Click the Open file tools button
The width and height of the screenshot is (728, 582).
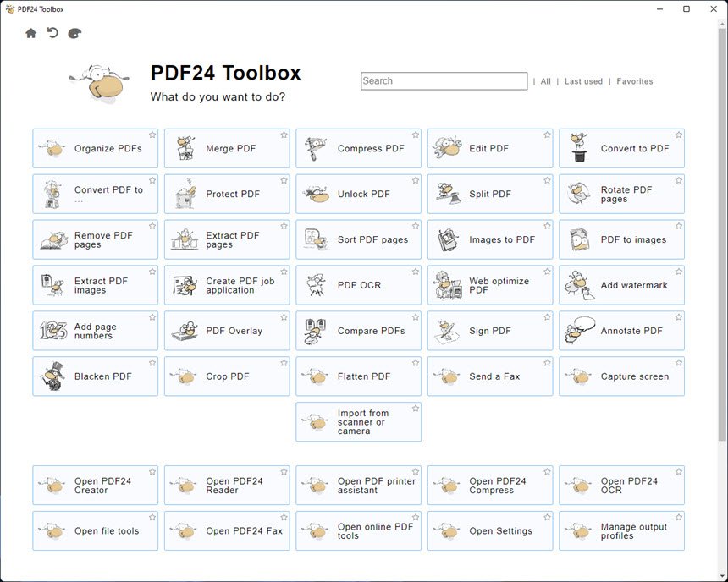click(x=95, y=531)
